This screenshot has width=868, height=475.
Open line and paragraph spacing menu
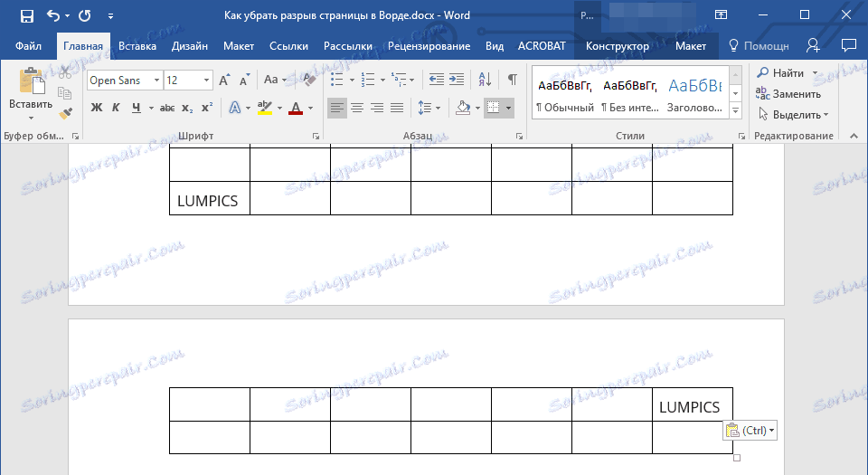[x=429, y=108]
